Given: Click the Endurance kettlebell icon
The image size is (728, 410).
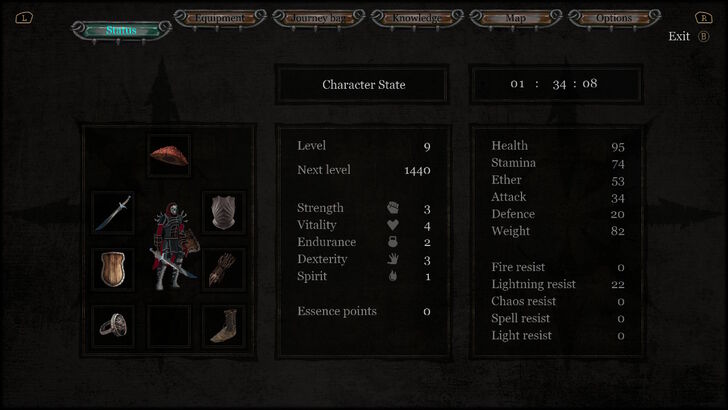Looking at the screenshot, I should pos(393,242).
